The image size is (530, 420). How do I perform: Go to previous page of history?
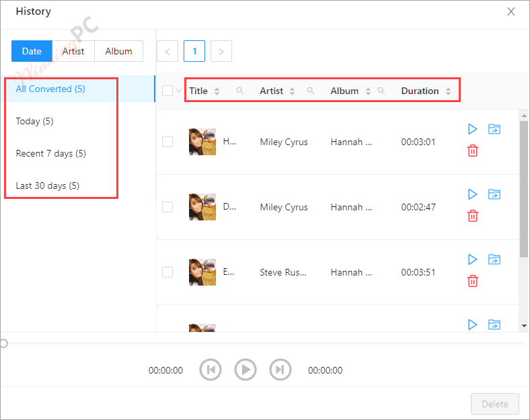click(167, 51)
